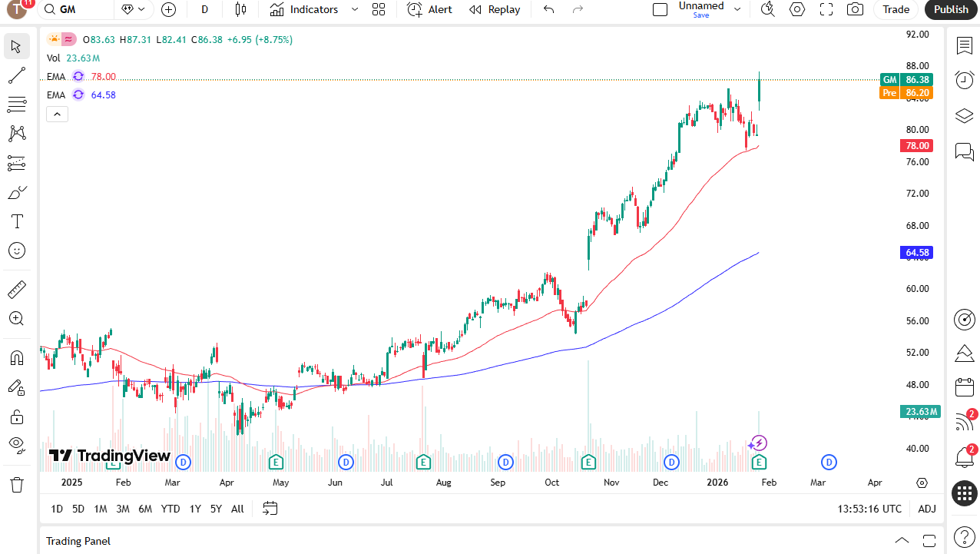Switch range to 1D
The image size is (980, 554).
tap(57, 509)
